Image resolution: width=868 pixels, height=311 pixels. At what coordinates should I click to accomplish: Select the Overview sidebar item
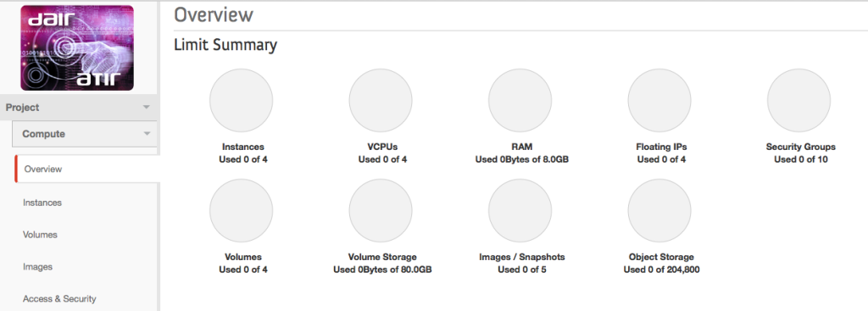[x=86, y=169]
